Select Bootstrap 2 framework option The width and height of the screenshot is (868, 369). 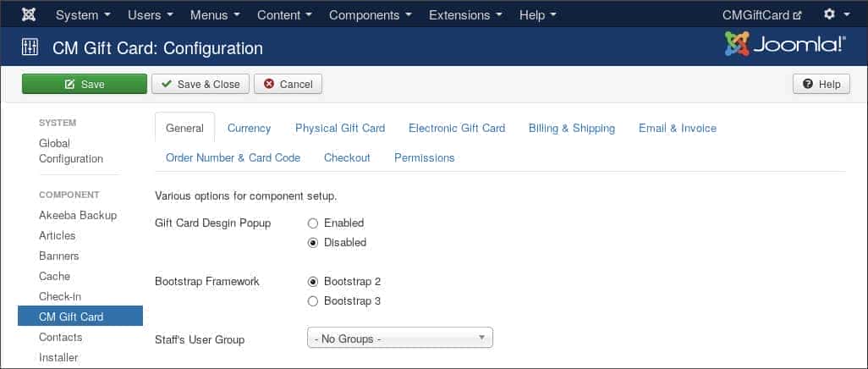313,282
